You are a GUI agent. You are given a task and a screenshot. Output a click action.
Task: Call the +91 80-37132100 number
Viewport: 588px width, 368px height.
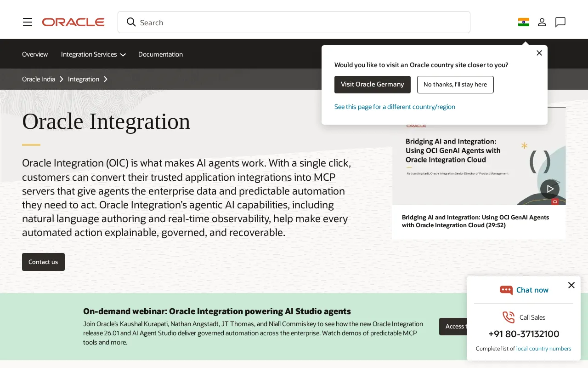(524, 334)
